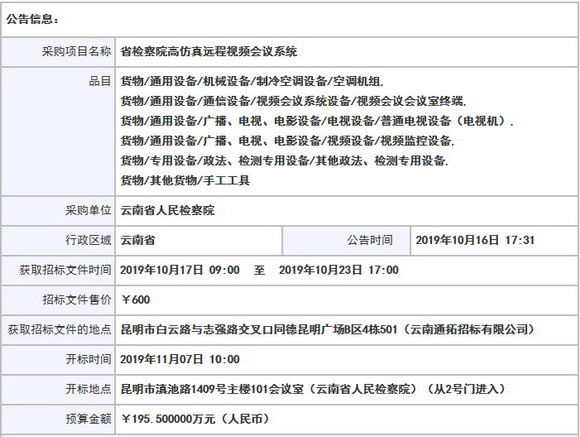Click the start time 2019年10月17日 09:00
This screenshot has height=437, width=580.
point(180,270)
